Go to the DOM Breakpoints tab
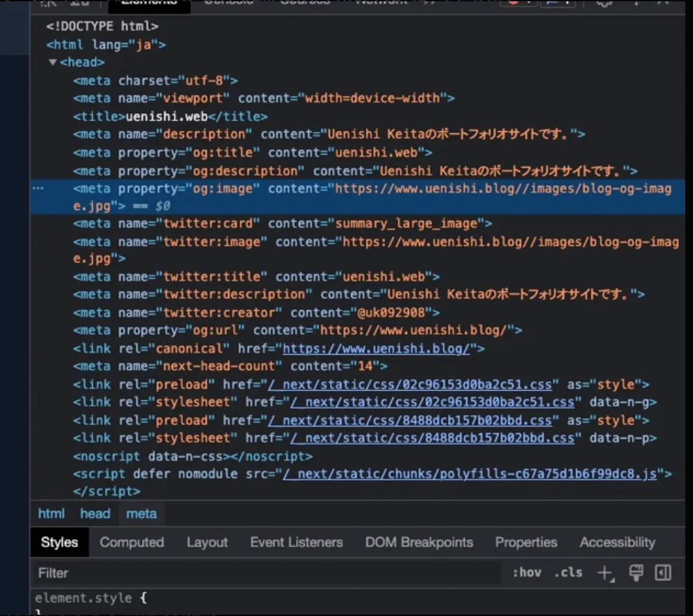 (419, 543)
